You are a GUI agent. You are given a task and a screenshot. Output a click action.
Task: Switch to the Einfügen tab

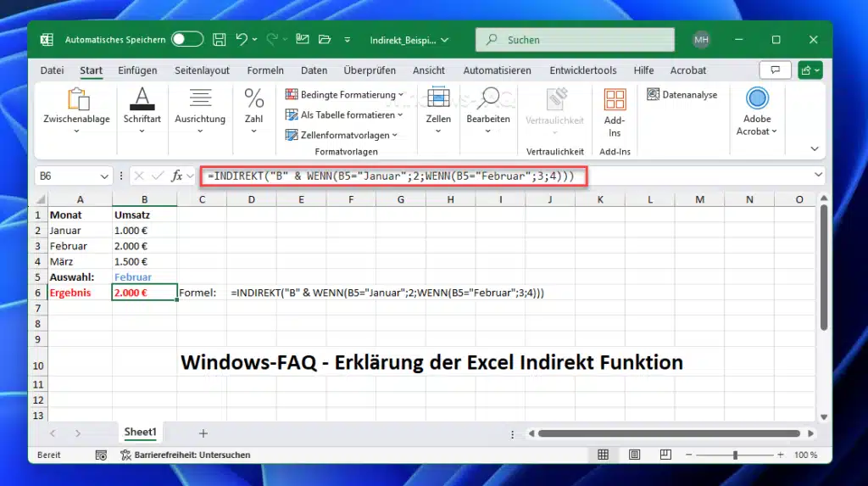click(137, 70)
